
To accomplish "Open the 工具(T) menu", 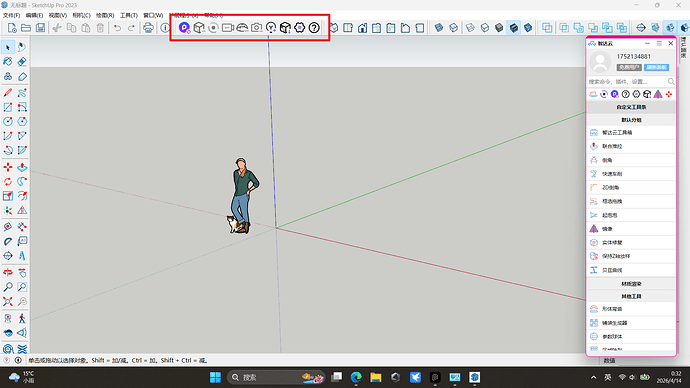I will click(129, 15).
